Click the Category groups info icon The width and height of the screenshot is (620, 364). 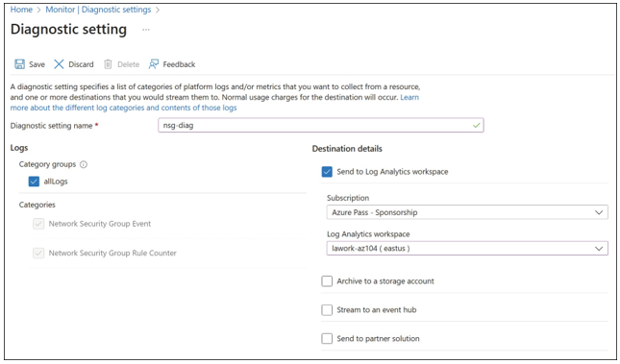[84, 164]
